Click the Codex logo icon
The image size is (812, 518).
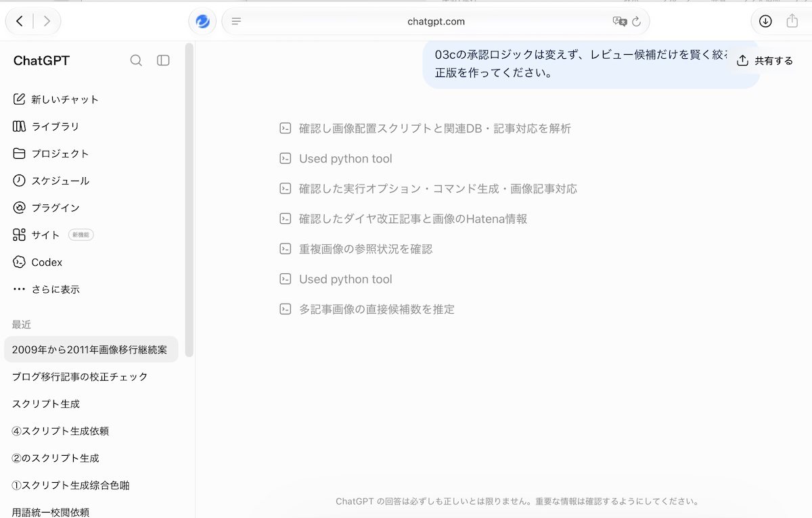[19, 262]
